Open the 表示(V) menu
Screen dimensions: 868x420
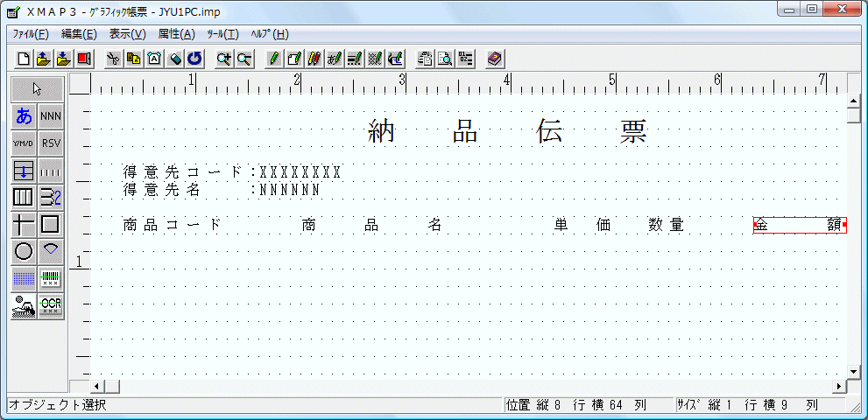click(x=127, y=34)
